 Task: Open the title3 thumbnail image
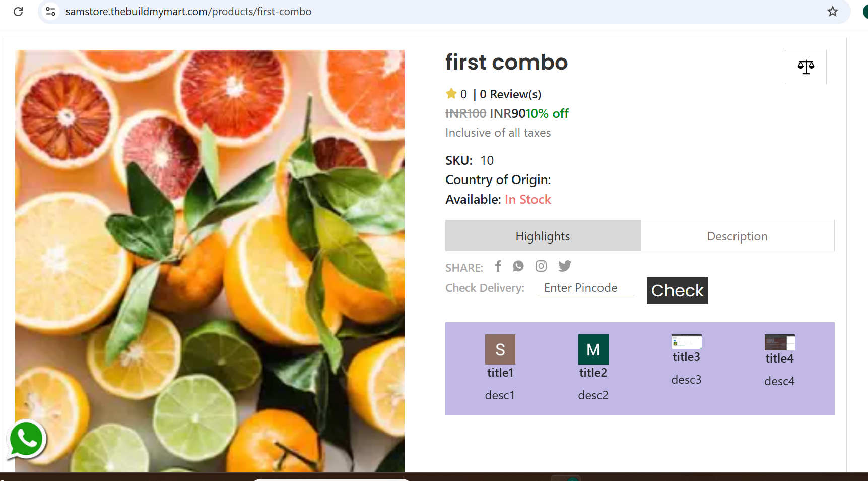coord(686,342)
